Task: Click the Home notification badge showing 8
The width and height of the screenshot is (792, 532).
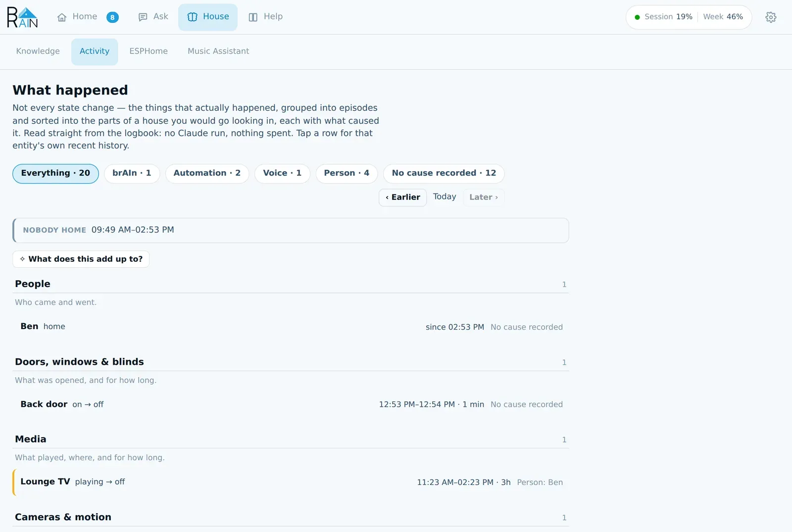Action: (112, 17)
